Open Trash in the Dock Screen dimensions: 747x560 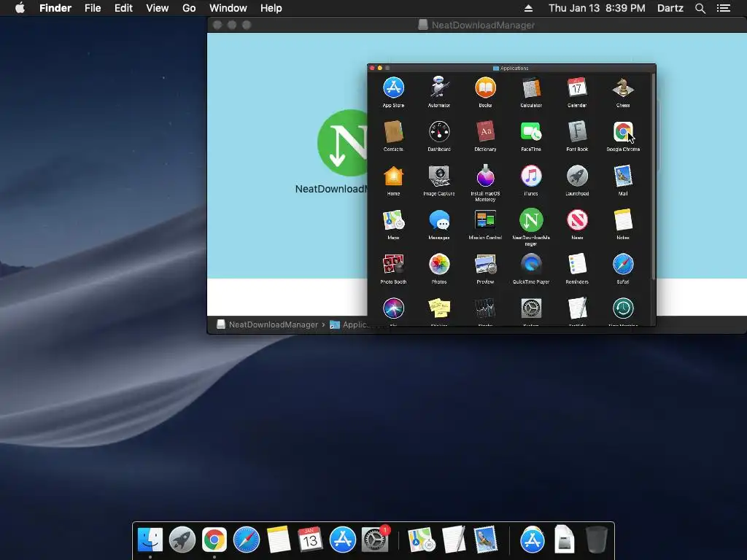click(x=596, y=540)
